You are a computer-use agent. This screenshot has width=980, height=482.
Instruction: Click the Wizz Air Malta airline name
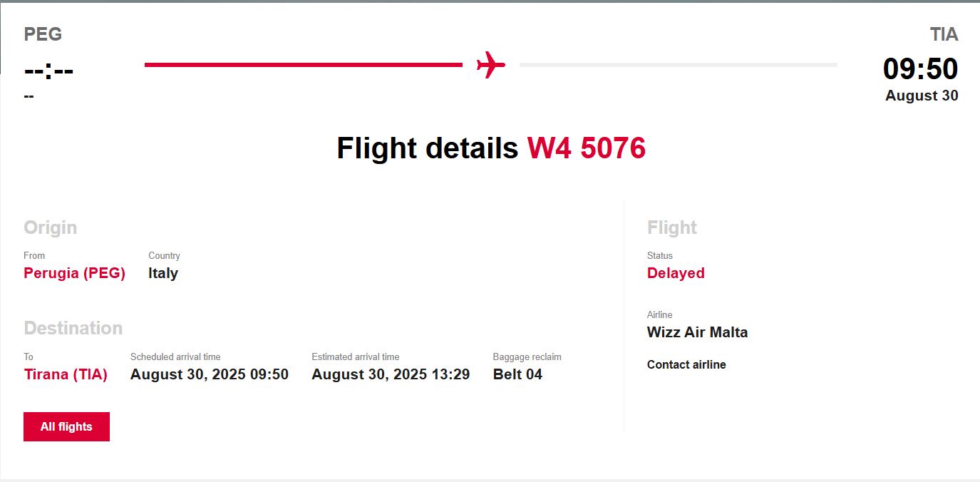point(697,332)
